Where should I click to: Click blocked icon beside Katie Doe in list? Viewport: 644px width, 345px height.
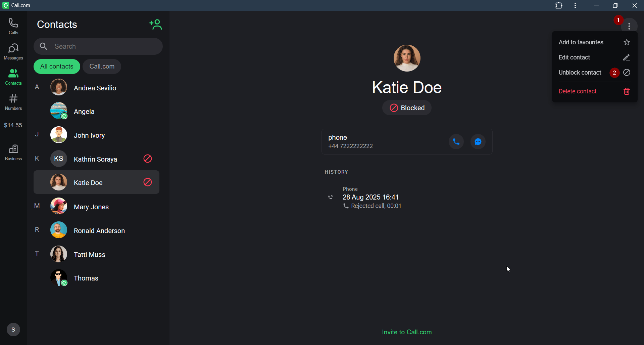pyautogui.click(x=148, y=182)
